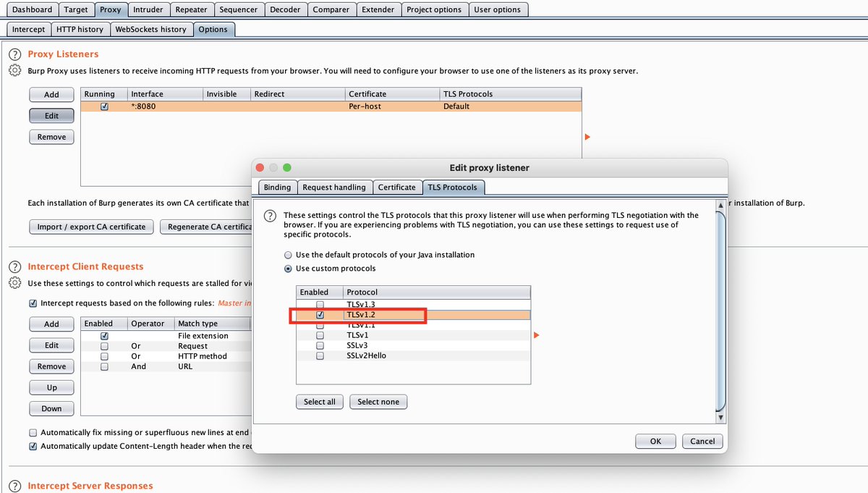868x493 pixels.
Task: Open Intercept Client Requests gear icon
Action: [x=14, y=283]
